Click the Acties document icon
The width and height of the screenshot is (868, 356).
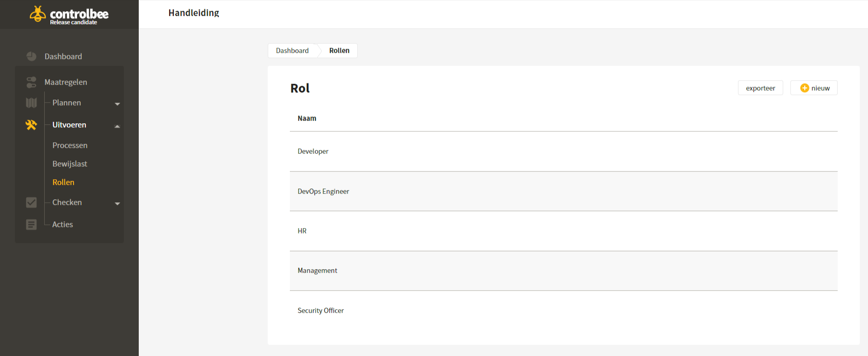[31, 224]
